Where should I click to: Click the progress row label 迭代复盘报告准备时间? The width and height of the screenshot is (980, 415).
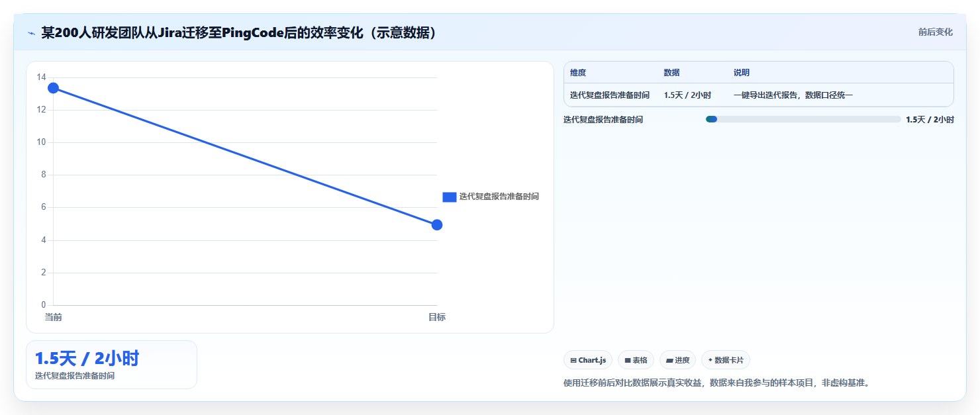(603, 120)
